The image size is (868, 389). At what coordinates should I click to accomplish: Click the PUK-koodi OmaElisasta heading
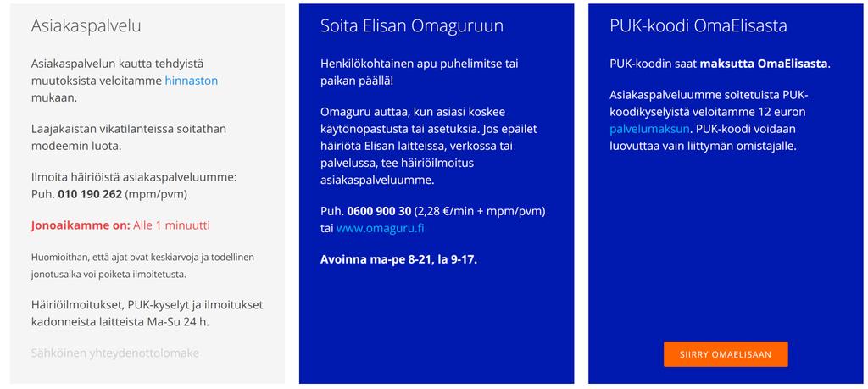tap(698, 26)
